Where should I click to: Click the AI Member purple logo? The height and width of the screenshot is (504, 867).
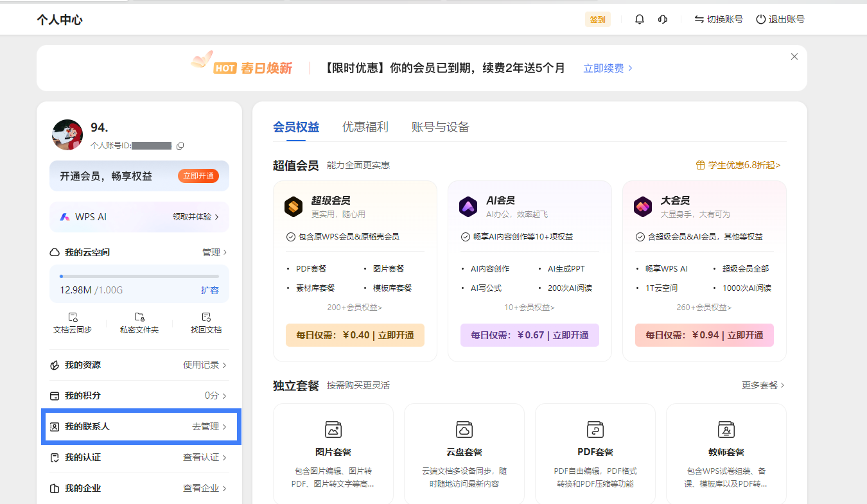tap(468, 207)
